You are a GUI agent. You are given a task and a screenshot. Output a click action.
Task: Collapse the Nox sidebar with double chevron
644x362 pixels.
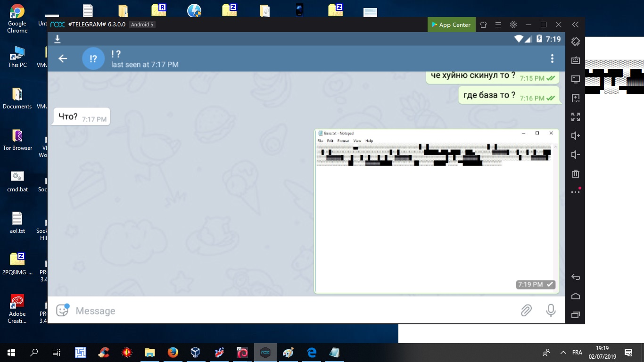pos(575,25)
